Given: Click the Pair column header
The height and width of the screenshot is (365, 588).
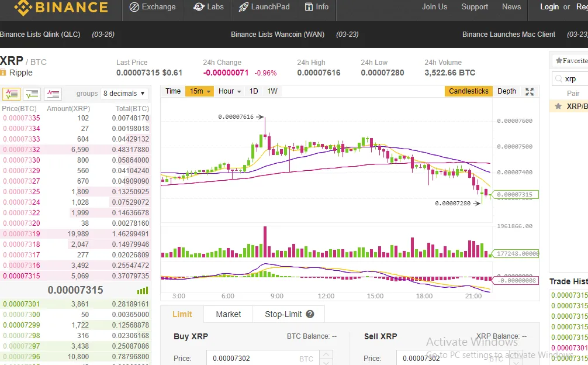Looking at the screenshot, I should click(573, 94).
